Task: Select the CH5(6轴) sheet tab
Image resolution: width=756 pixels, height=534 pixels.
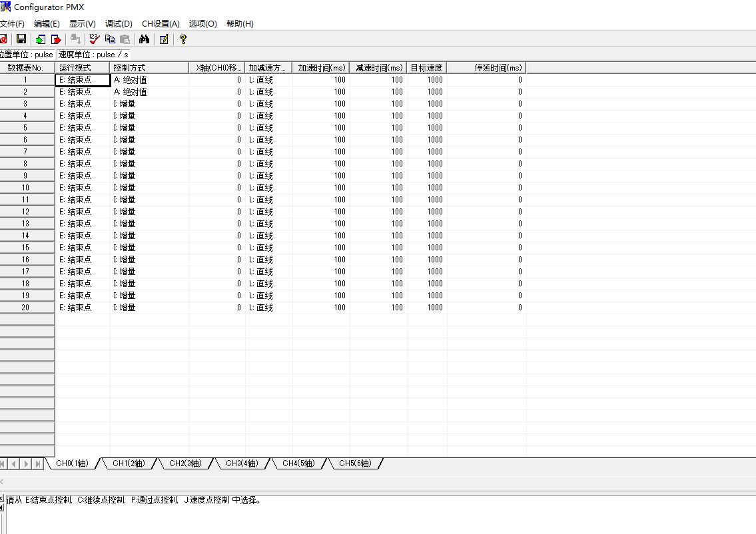Action: tap(355, 463)
